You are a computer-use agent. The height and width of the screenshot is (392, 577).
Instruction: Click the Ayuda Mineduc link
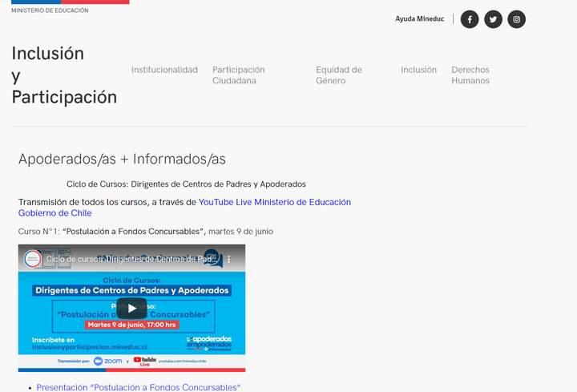pyautogui.click(x=420, y=18)
